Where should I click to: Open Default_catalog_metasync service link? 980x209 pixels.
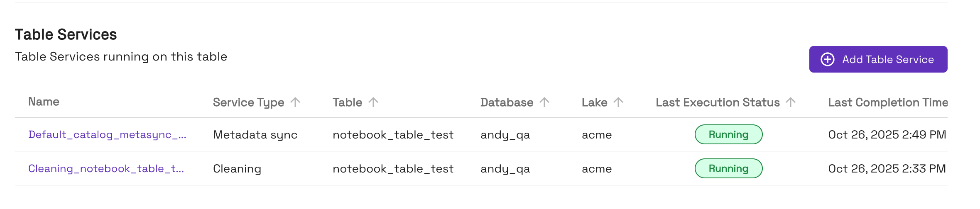click(x=107, y=135)
